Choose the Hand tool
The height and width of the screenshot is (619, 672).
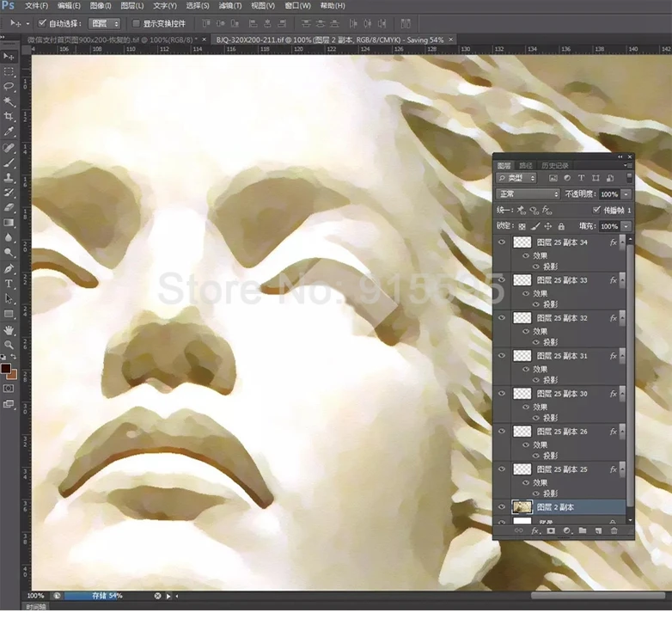[x=9, y=329]
